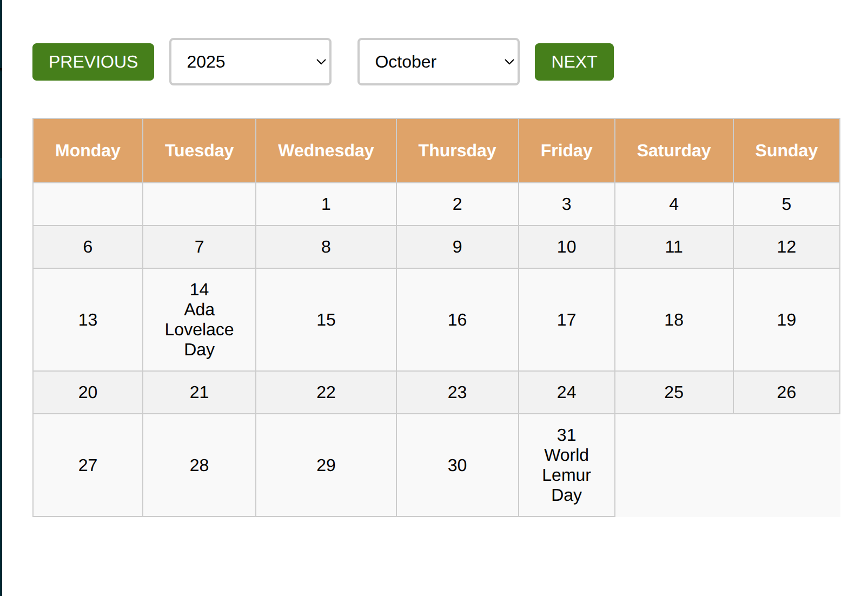This screenshot has height=596, width=868.
Task: Expand the month selector's chevron arrow
Action: click(508, 62)
